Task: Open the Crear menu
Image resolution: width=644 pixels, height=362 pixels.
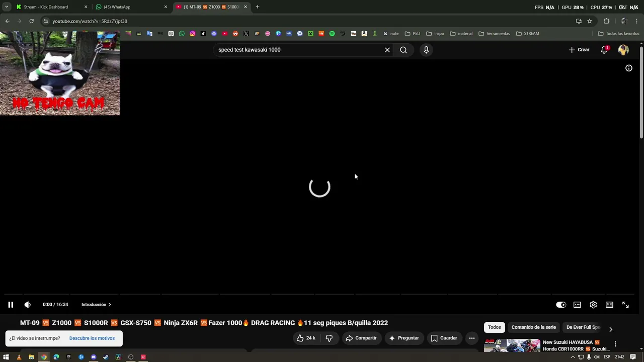Action: pyautogui.click(x=579, y=50)
